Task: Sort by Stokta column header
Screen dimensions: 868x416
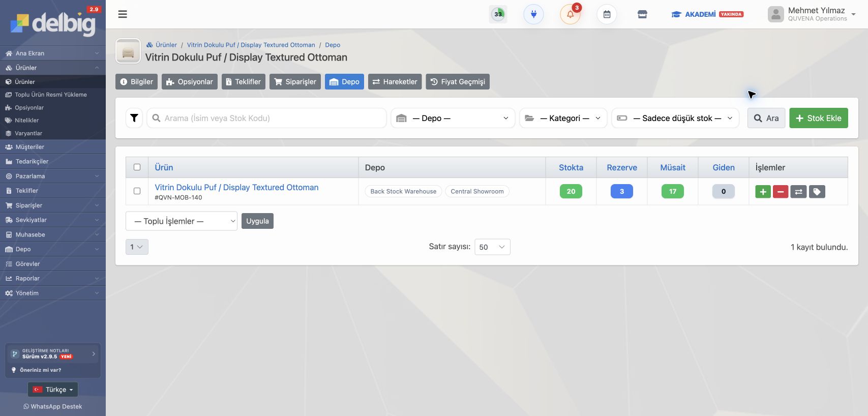Action: (571, 167)
